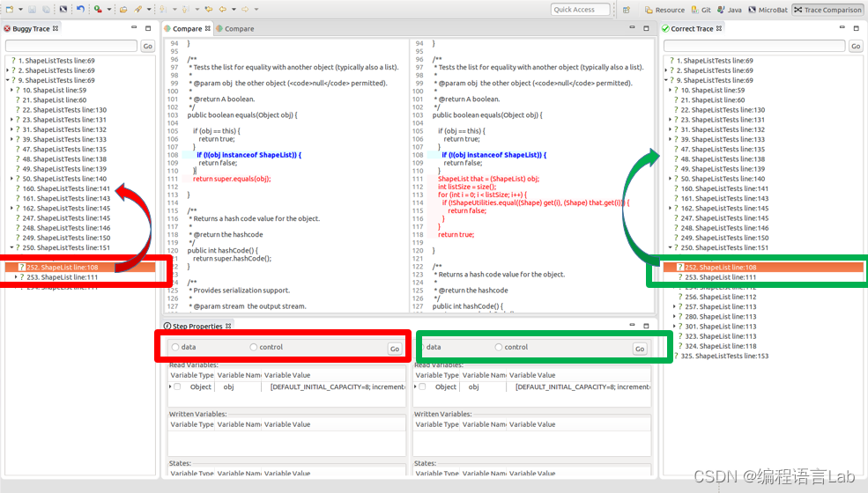The width and height of the screenshot is (868, 493).
Task: Open the Back history dropdown arrow
Action: (x=234, y=10)
